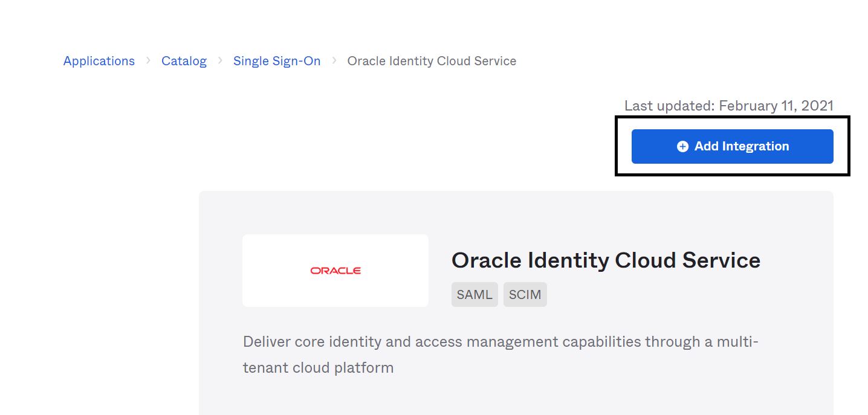Click the Oracle logo thumbnail
The image size is (868, 415).
tap(335, 271)
